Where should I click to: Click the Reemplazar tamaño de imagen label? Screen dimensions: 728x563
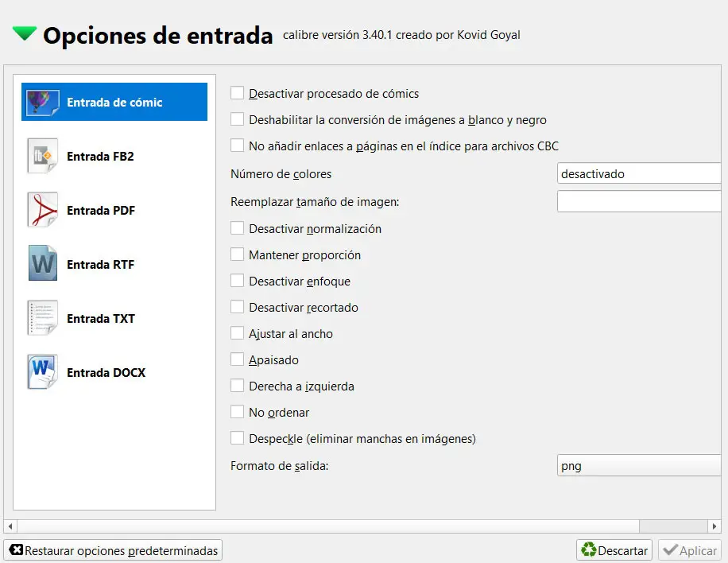pos(315,202)
